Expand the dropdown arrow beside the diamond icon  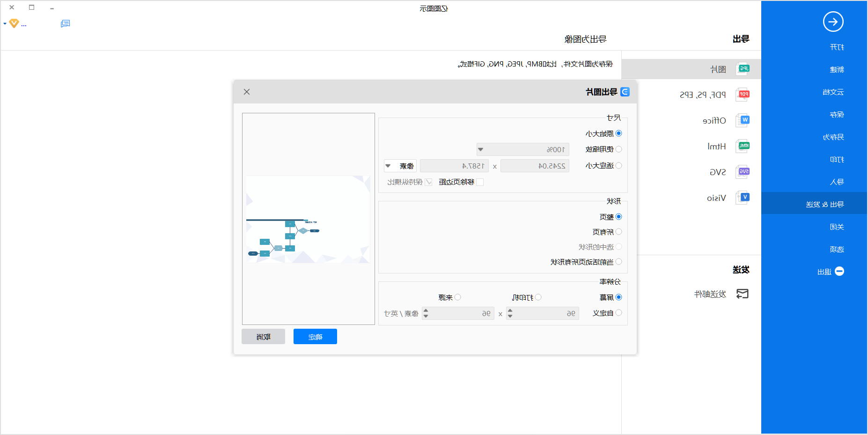pyautogui.click(x=5, y=23)
